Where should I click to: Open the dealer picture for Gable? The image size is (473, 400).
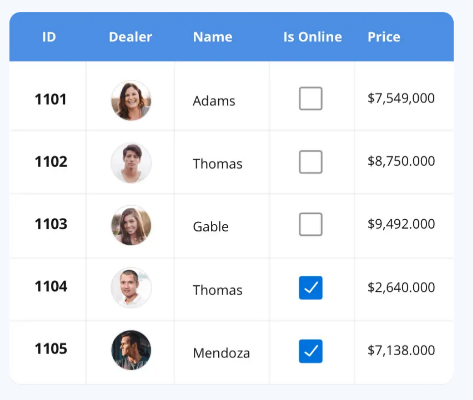pos(131,225)
